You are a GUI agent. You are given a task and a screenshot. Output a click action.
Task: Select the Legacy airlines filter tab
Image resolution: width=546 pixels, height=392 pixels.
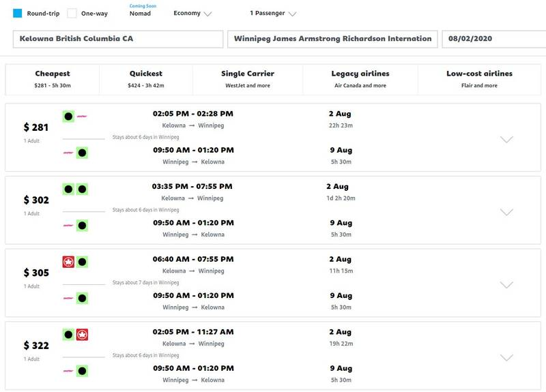point(360,79)
